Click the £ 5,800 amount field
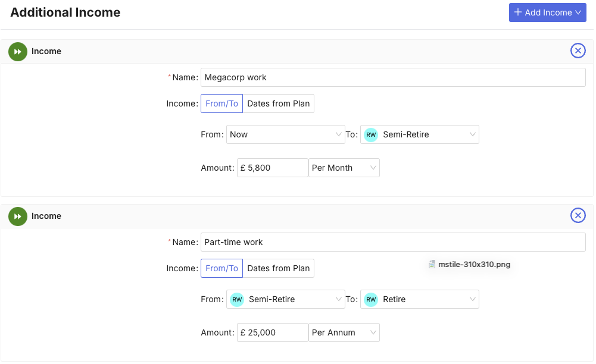Image resolution: width=596 pixels, height=364 pixels. [x=272, y=168]
